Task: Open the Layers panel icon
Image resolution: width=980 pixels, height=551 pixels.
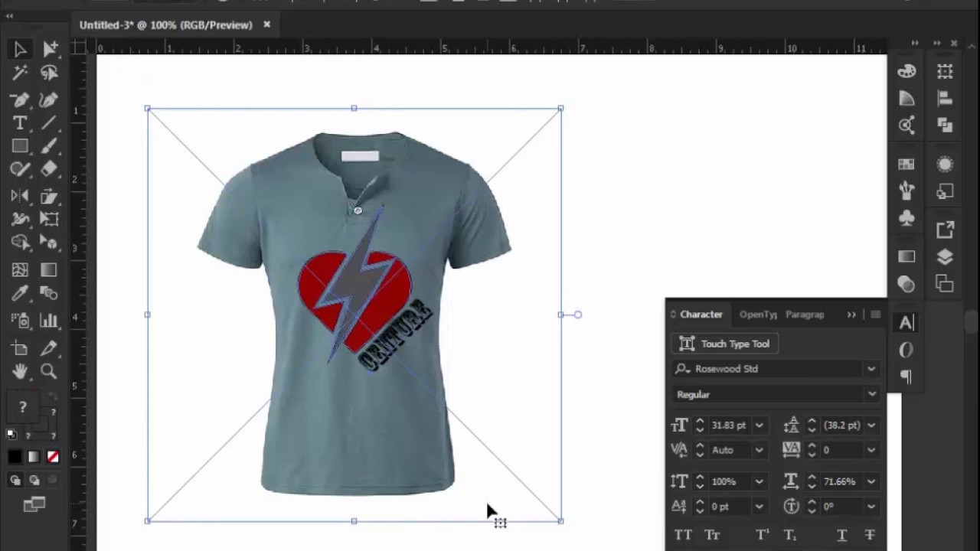Action: [945, 257]
